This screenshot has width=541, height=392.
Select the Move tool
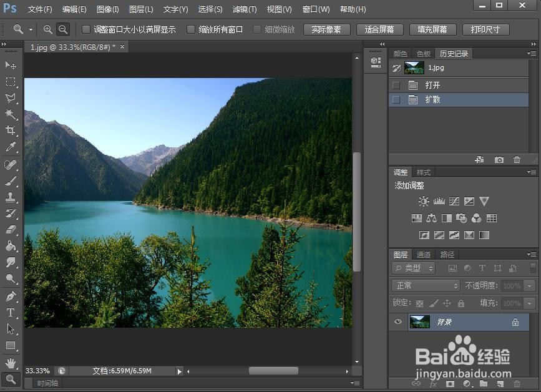pos(9,65)
